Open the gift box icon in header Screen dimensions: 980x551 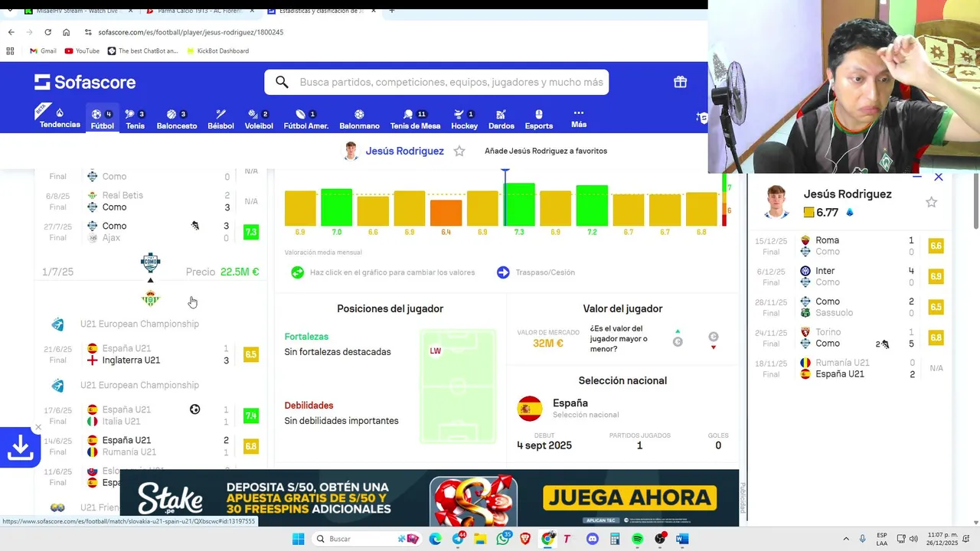(680, 82)
